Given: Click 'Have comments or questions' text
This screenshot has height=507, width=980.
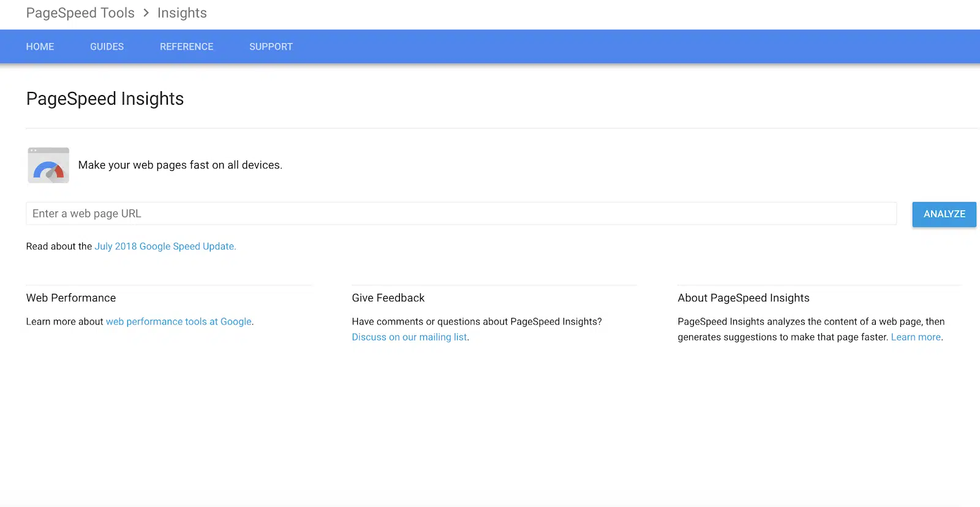Looking at the screenshot, I should point(477,321).
